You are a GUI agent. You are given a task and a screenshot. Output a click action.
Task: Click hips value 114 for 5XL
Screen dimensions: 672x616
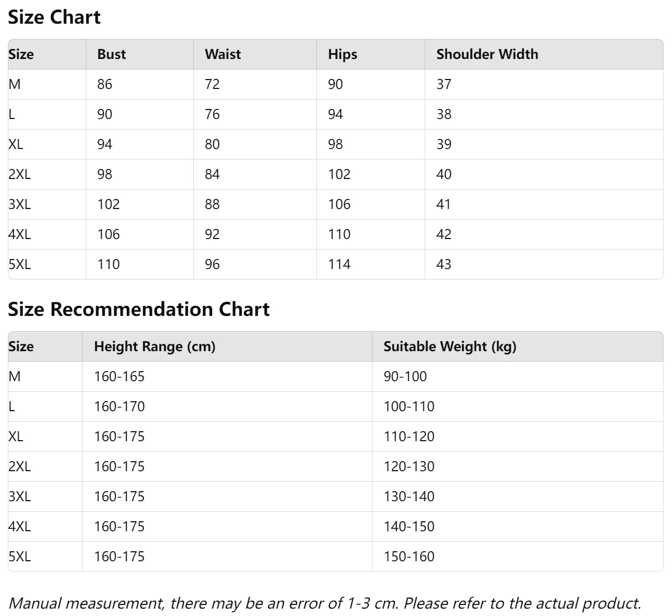coord(339,264)
